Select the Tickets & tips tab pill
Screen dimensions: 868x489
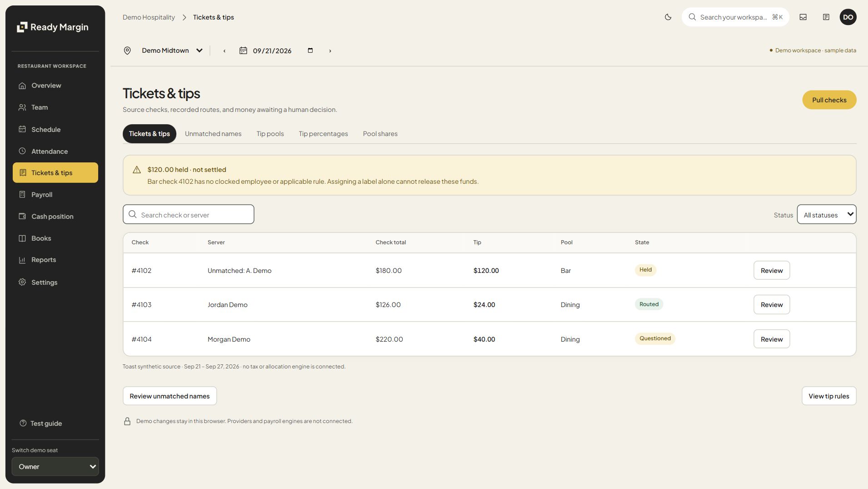coord(150,134)
